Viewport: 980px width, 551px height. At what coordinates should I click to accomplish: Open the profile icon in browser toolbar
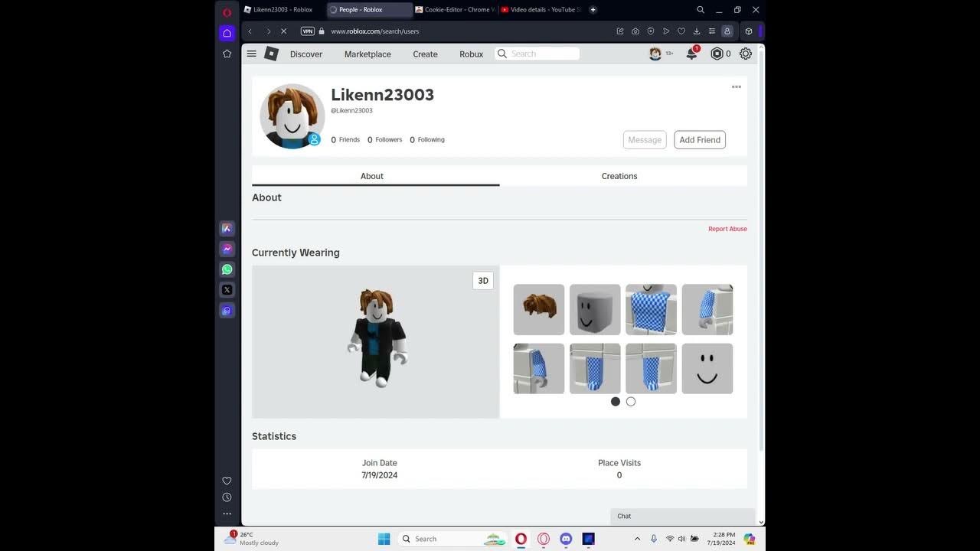(727, 31)
